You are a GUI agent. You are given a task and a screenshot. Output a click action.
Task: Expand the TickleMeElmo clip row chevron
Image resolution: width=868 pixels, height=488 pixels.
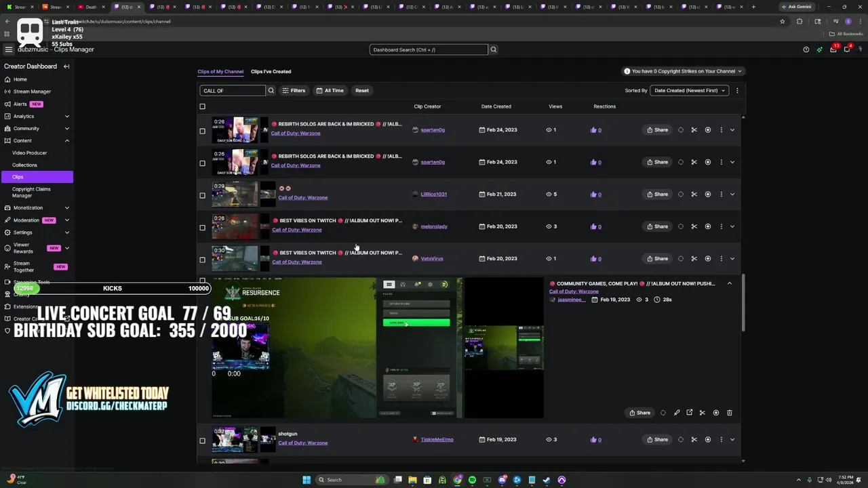(x=732, y=440)
